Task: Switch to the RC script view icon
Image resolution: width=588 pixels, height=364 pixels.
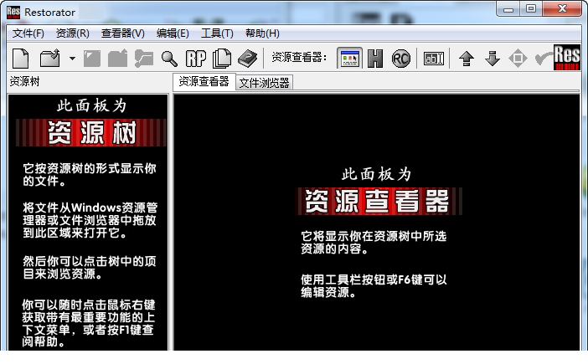Action: 401,59
